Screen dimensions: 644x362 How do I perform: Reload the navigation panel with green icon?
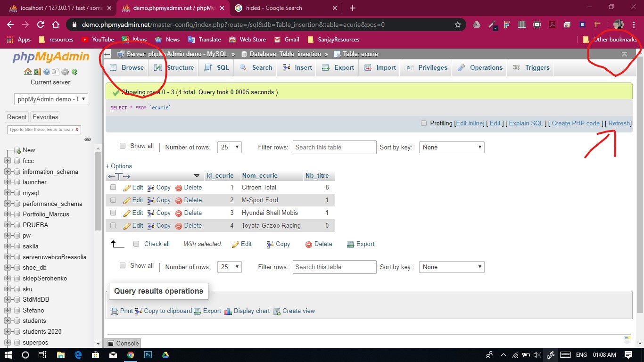74,72
